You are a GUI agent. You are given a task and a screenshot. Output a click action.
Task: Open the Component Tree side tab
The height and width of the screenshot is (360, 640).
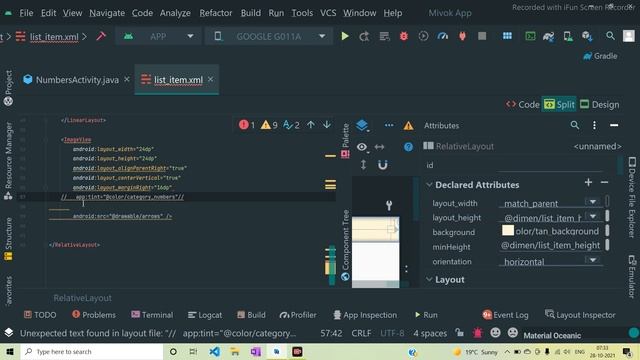(x=345, y=245)
